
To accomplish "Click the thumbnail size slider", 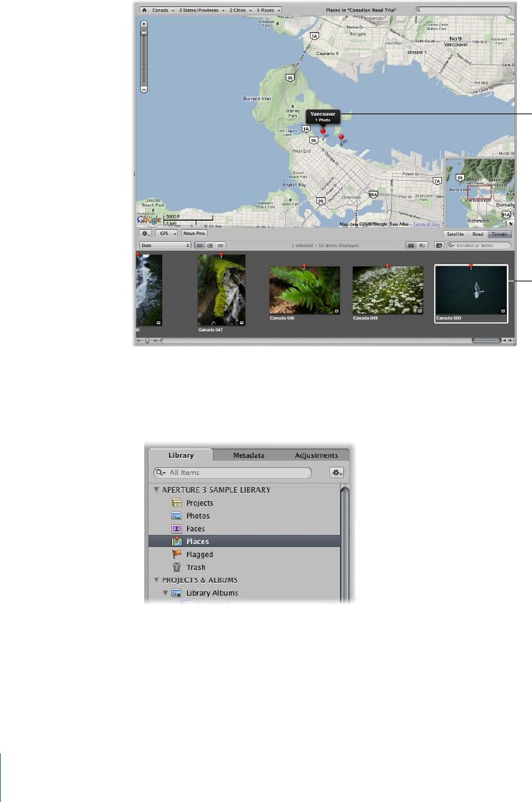I will point(148,340).
